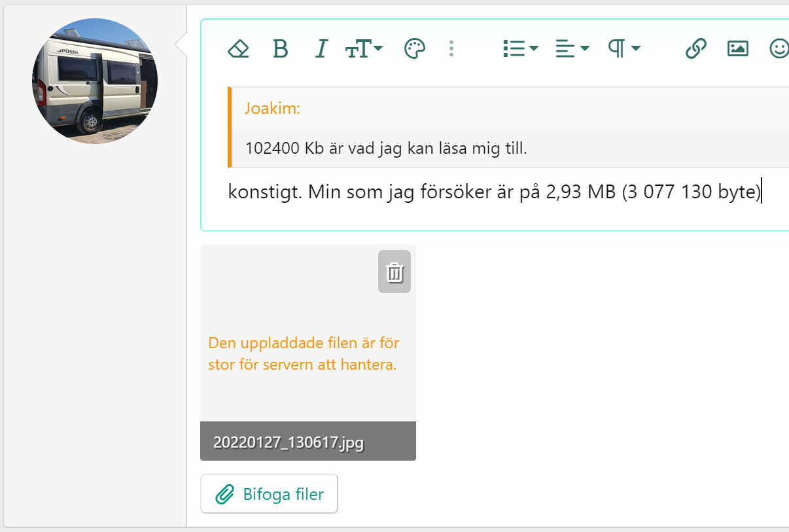
Task: Open the text color palette
Action: tap(415, 49)
